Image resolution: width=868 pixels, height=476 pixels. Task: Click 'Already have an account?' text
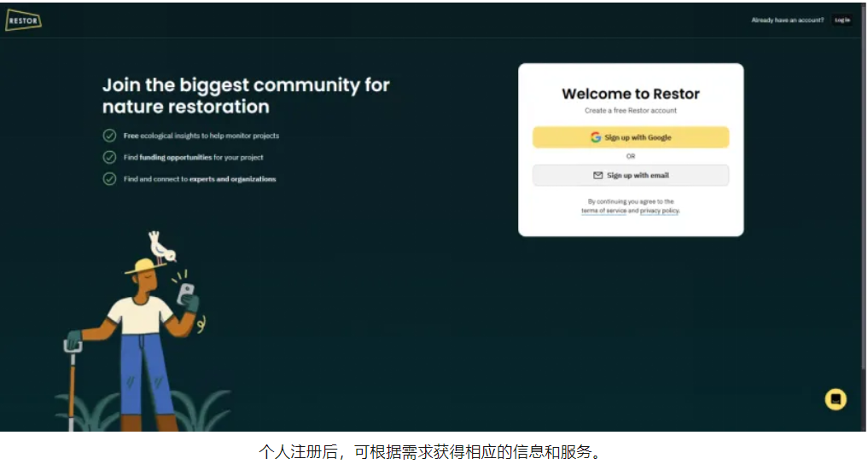[787, 20]
